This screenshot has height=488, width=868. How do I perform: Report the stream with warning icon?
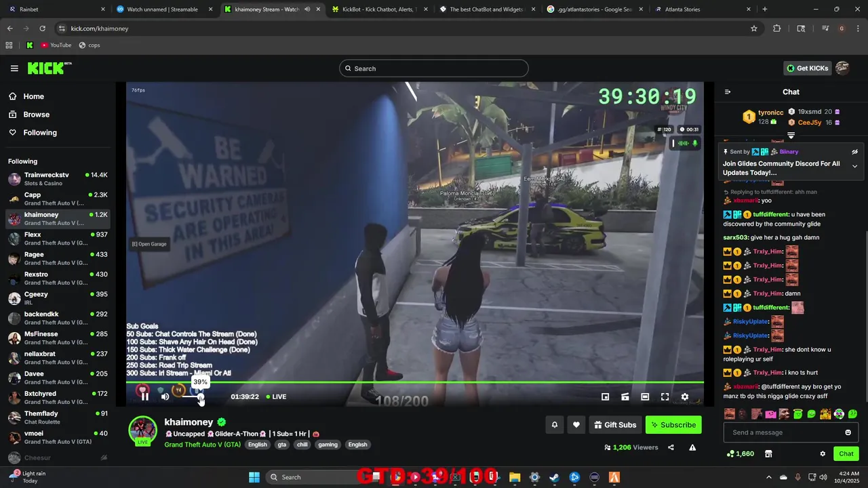[x=692, y=447]
